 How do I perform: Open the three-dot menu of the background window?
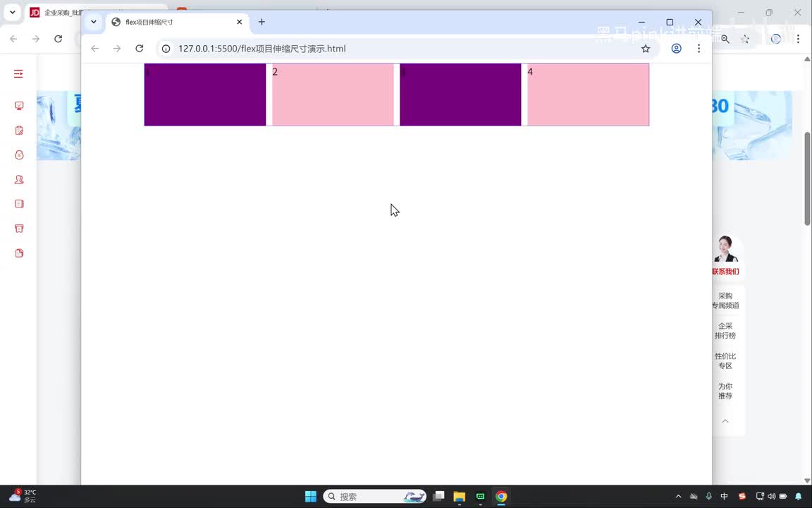798,39
